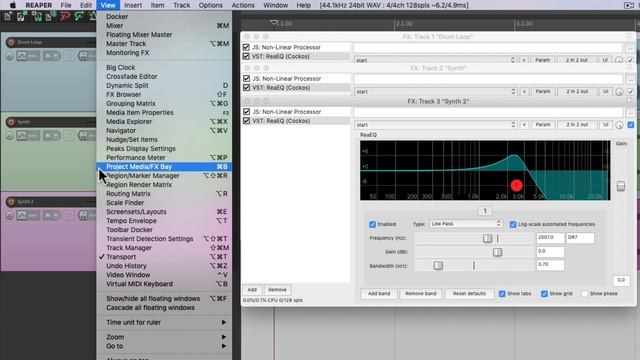This screenshot has width=640, height=360.
Task: Open the 2 in 2 out routing in Track 3 FX
Action: tap(577, 125)
